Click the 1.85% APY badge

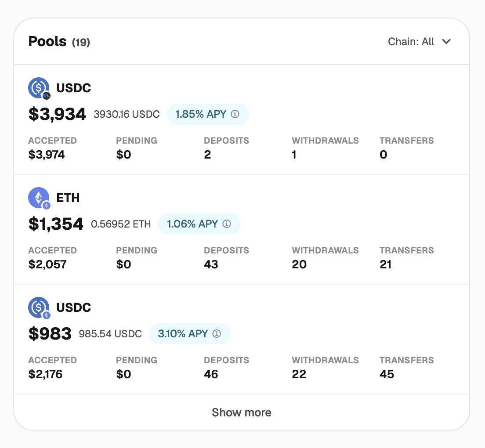click(x=208, y=114)
